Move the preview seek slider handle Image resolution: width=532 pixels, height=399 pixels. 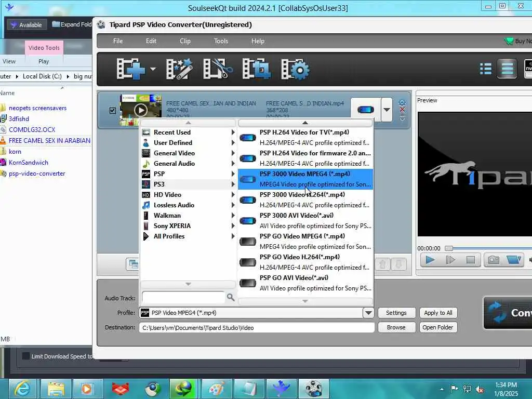[449, 248]
